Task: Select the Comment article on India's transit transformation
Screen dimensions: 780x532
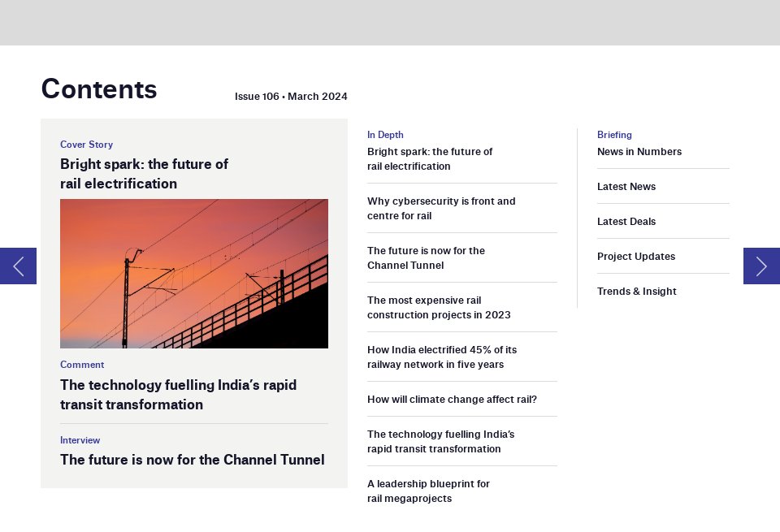Action: coord(178,395)
